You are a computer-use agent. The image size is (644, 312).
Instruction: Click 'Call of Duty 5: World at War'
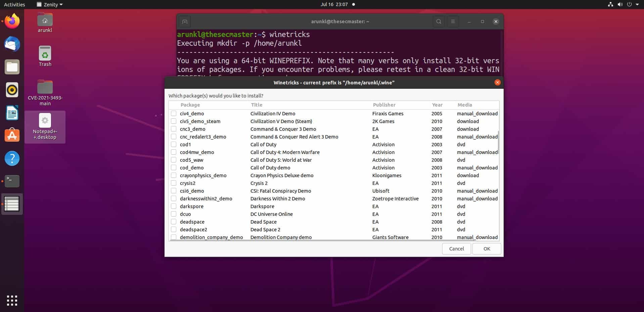281,160
